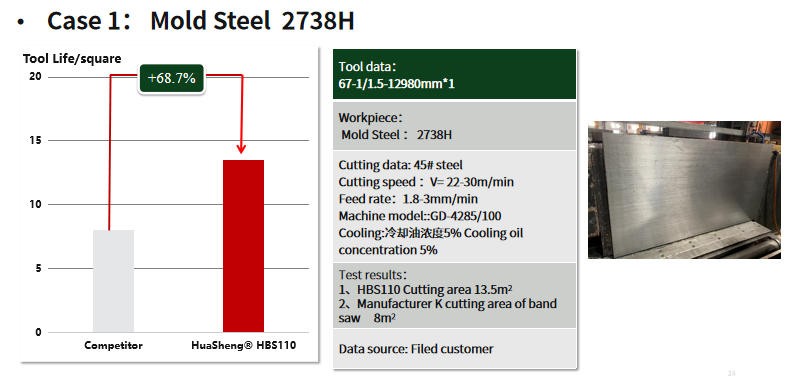
Task: Select the red HuaSheng HBS110 bar
Action: coord(243,246)
